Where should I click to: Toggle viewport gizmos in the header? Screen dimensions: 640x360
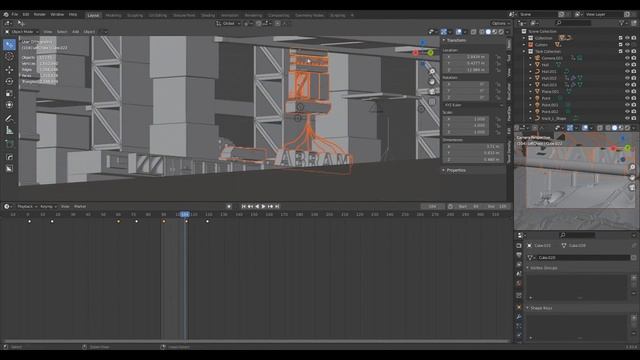click(x=444, y=32)
